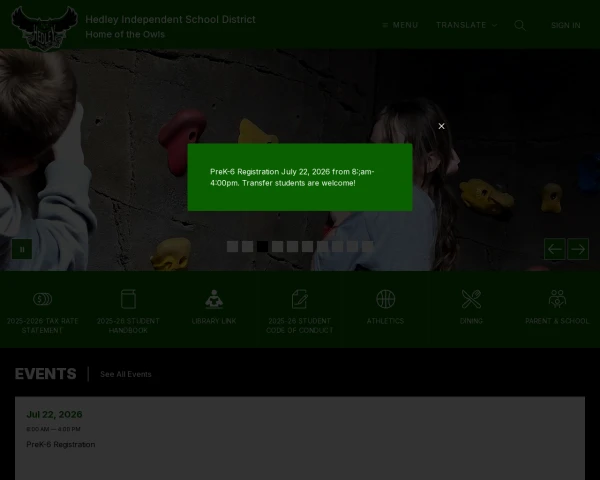Click SIGN IN link
600x480 pixels.
click(566, 25)
